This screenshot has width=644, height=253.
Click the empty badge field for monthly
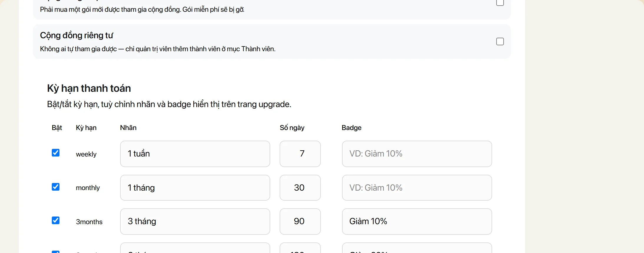point(417,188)
